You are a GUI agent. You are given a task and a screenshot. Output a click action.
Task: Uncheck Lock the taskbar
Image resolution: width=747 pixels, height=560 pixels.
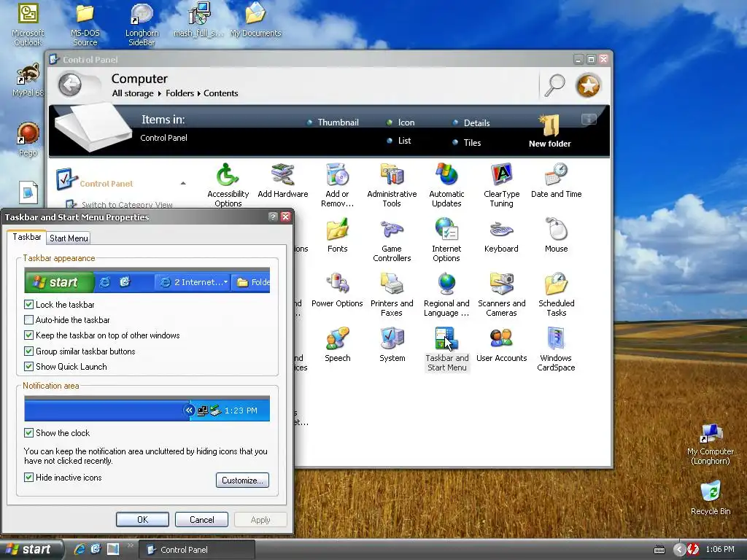29,304
